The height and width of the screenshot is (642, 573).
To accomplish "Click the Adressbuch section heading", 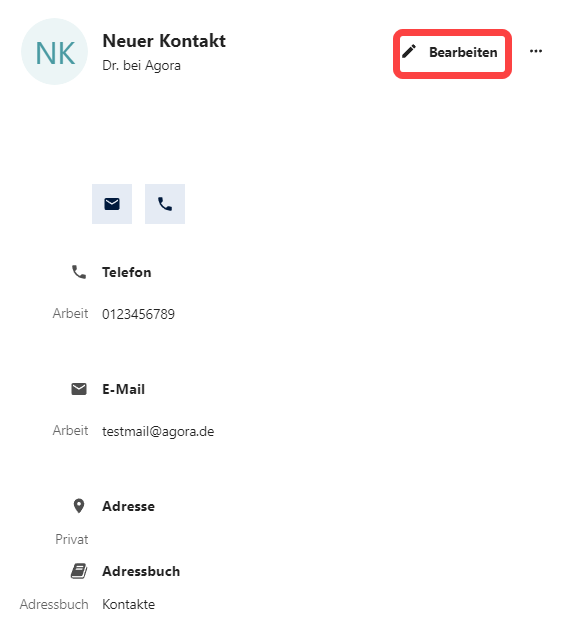I will click(141, 571).
